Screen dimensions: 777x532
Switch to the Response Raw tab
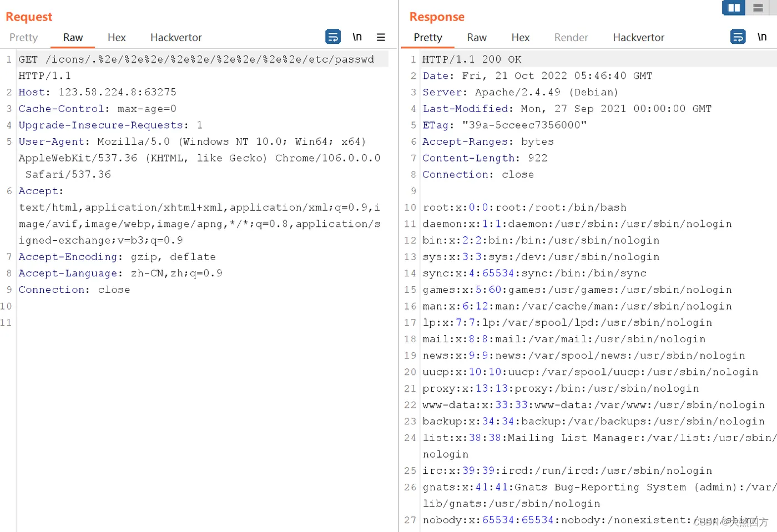(x=477, y=38)
